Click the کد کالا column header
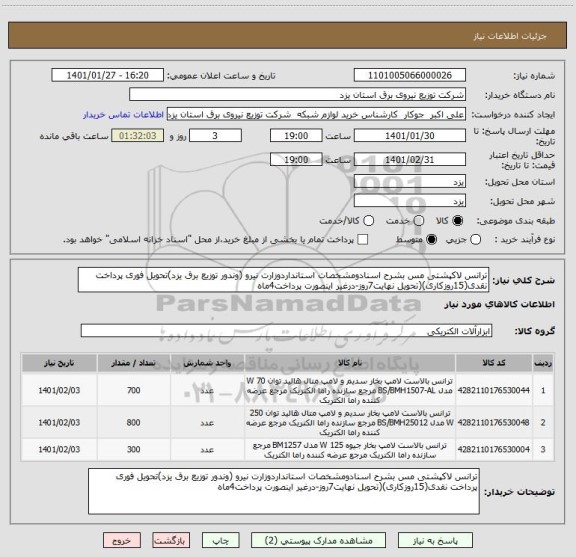Viewport: 576px width, 557px height. (x=494, y=363)
